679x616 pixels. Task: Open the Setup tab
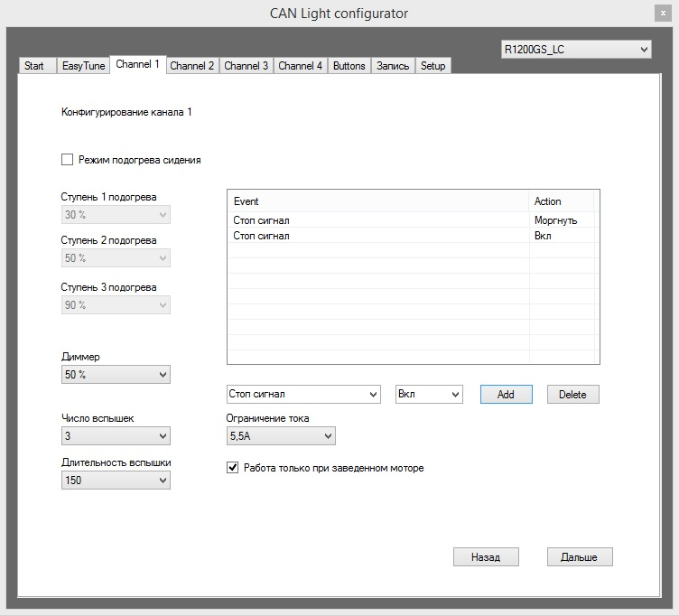pyautogui.click(x=433, y=66)
